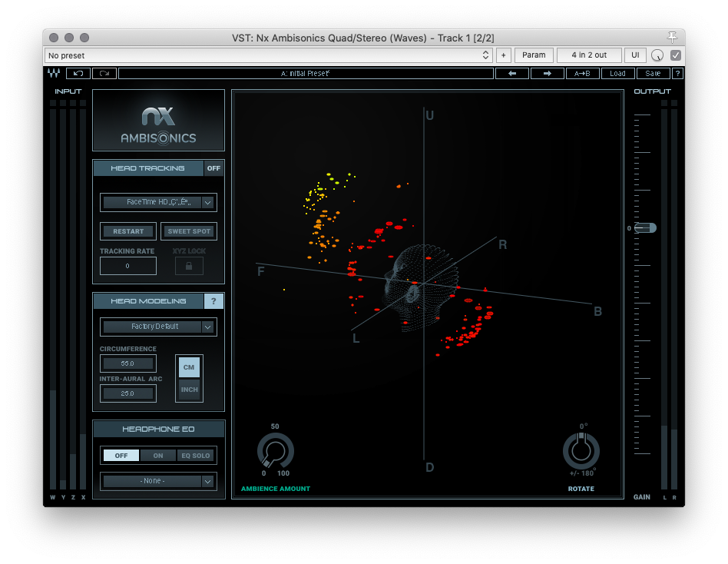Undo the last change with the undo arrow

78,73
